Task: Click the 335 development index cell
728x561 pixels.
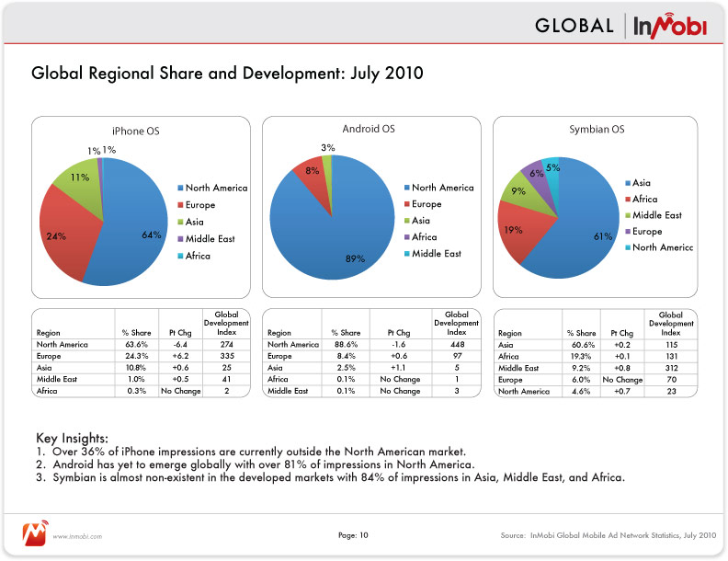Action: [x=227, y=356]
